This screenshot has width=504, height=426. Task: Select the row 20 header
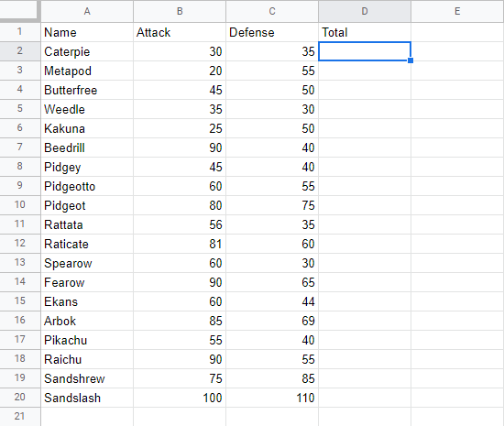pos(20,398)
